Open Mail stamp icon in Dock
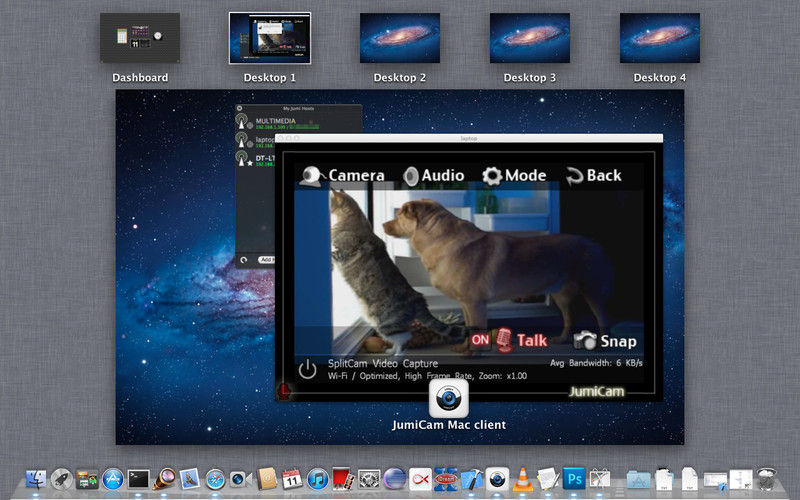 point(189,480)
